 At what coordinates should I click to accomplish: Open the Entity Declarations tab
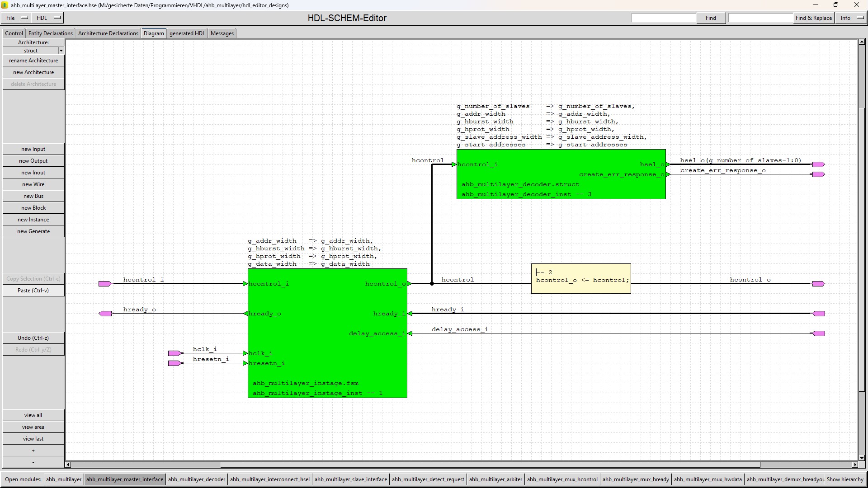(x=50, y=33)
